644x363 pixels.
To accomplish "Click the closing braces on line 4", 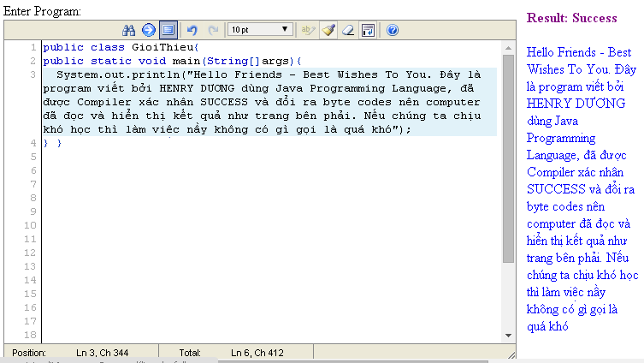I will (x=52, y=143).
